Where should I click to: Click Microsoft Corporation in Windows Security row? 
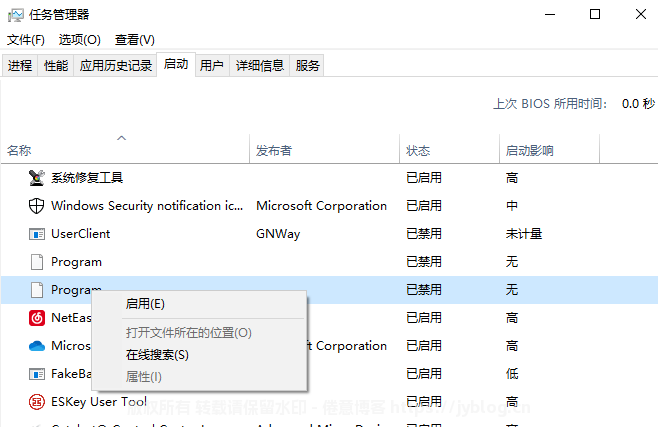pos(321,206)
